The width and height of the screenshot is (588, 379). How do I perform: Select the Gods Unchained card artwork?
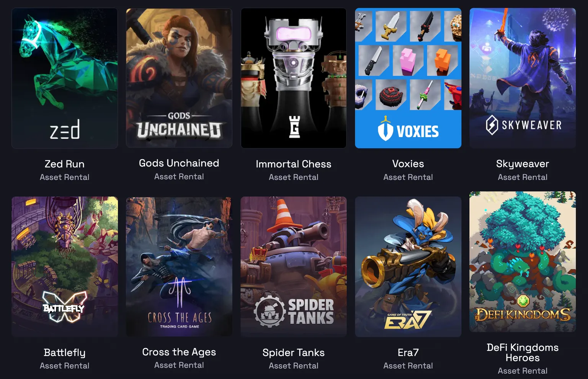[179, 78]
